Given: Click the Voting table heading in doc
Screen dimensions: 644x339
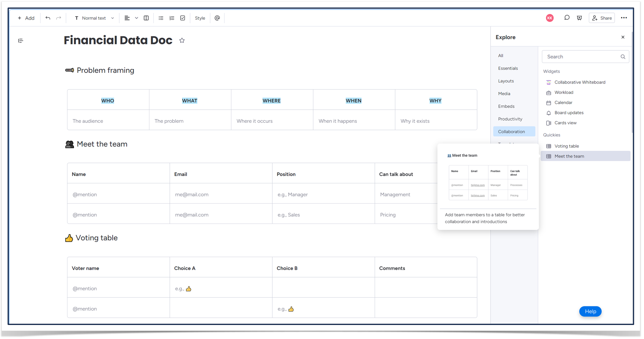Looking at the screenshot, I should [97, 238].
